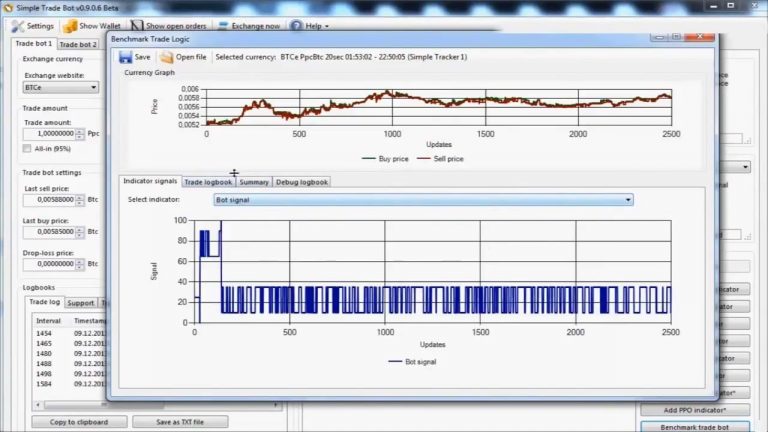The width and height of the screenshot is (768, 432).
Task: Click the trade log horizontal scrollbar
Action: click(157, 405)
